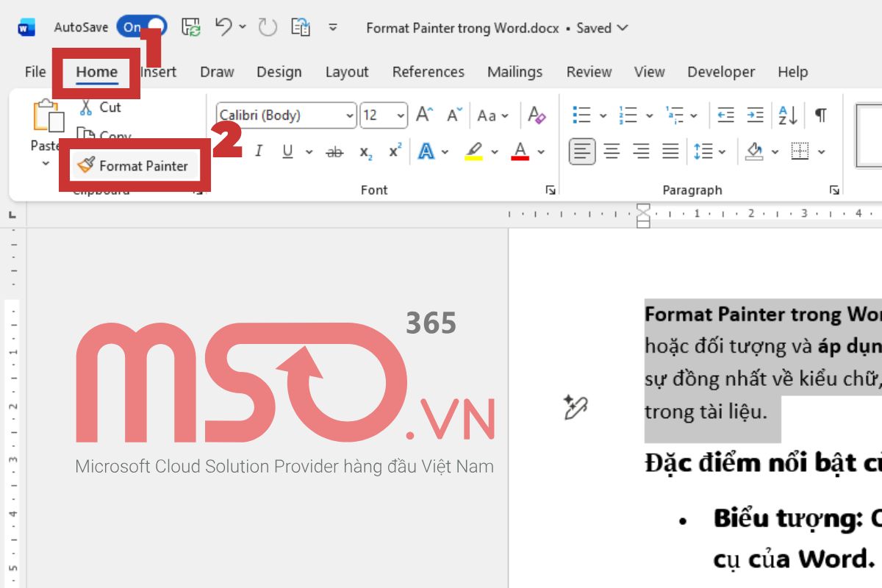Open the Calibri (Body) font name box
This screenshot has height=588, width=882.
coord(286,115)
